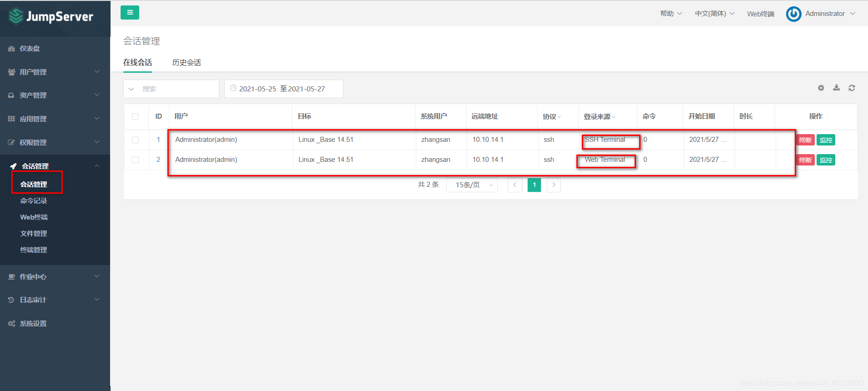This screenshot has width=868, height=391.
Task: Click SSH Terminal login source cell
Action: point(605,140)
